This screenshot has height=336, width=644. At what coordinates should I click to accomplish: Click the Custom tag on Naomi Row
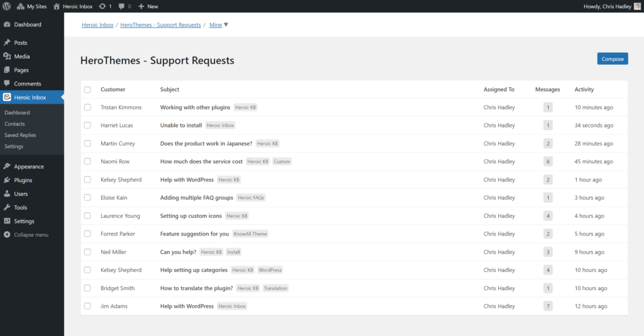pos(282,161)
